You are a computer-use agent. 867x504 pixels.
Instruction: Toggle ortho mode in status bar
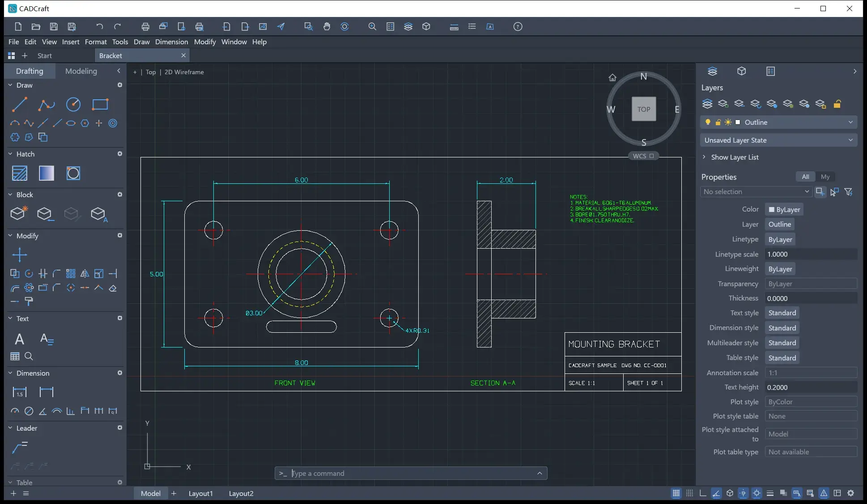pos(703,493)
